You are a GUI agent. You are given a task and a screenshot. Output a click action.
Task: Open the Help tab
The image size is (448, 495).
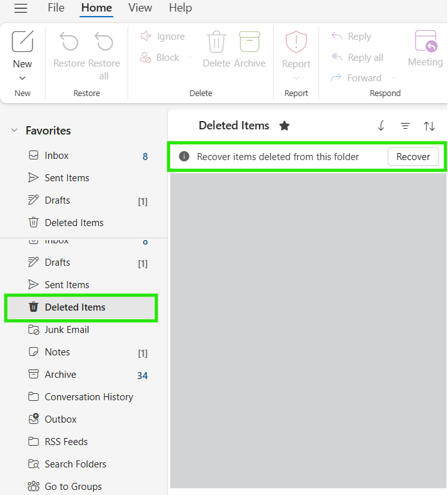[x=180, y=8]
